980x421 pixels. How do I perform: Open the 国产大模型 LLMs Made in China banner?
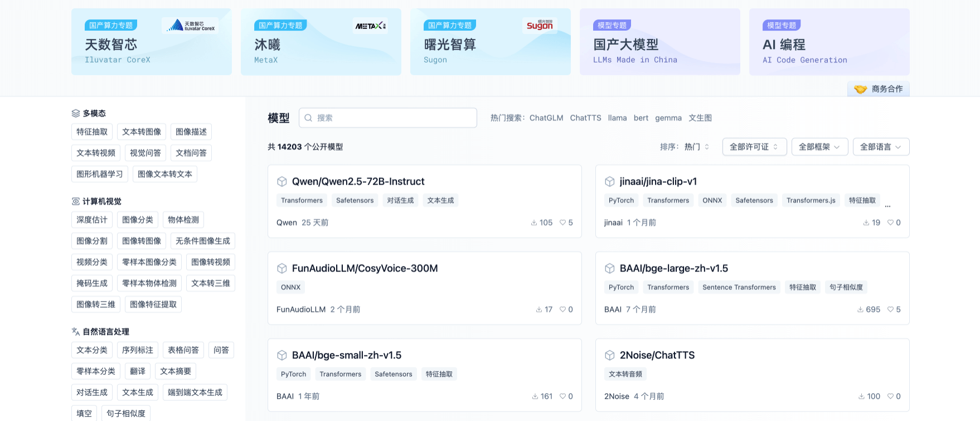(660, 42)
